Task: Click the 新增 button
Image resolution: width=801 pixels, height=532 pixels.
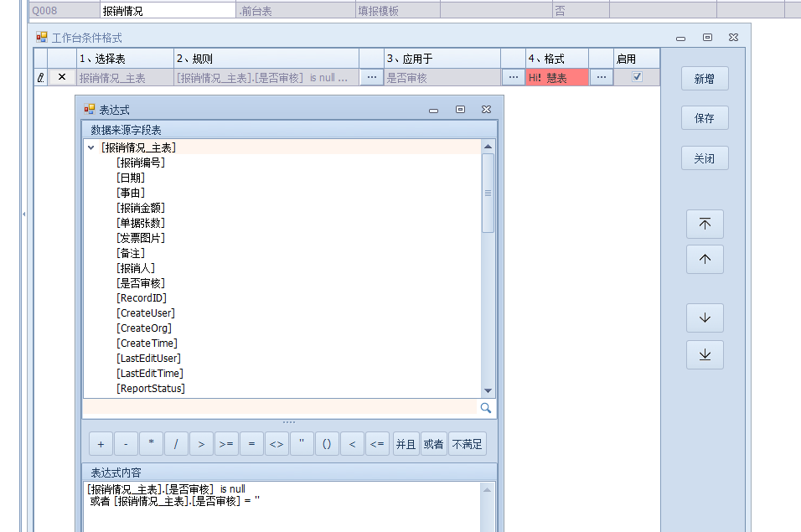Action: coord(705,78)
